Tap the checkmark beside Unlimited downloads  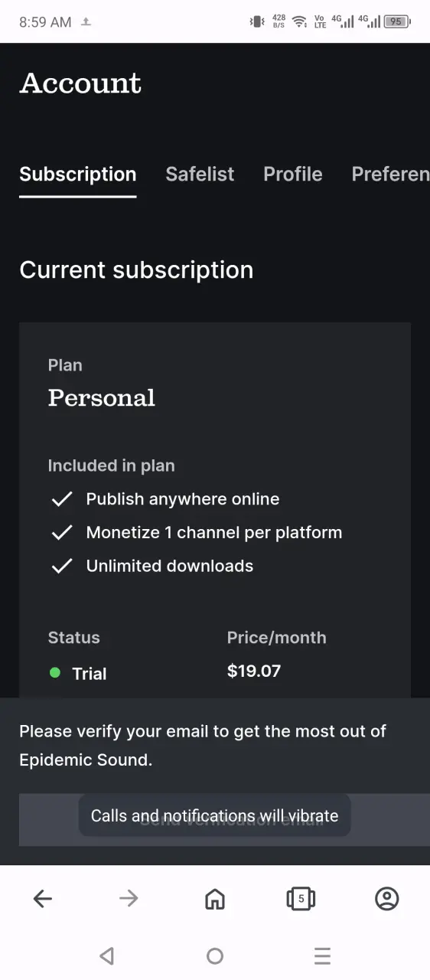pyautogui.click(x=61, y=566)
